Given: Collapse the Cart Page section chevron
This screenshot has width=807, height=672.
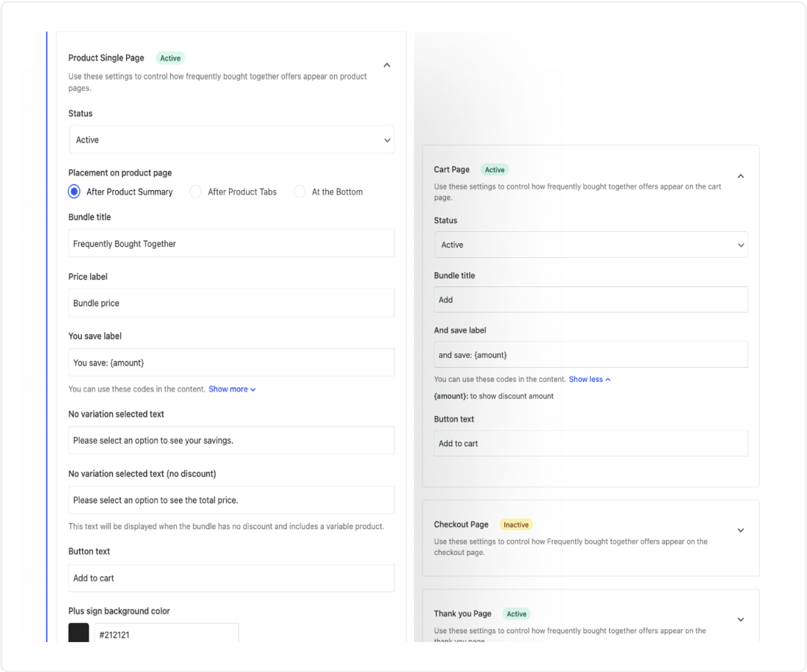Looking at the screenshot, I should pyautogui.click(x=741, y=176).
